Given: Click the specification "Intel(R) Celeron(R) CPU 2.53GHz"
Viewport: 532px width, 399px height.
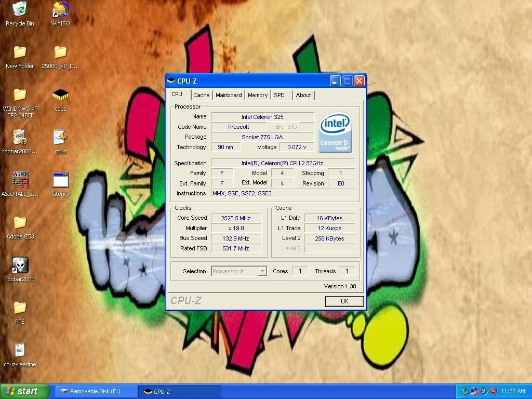Looking at the screenshot, I should (283, 163).
